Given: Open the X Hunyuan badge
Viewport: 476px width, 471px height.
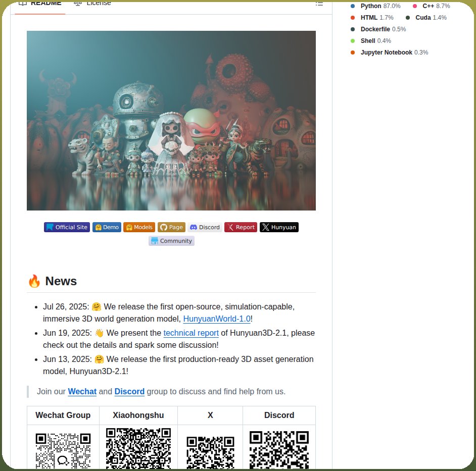Looking at the screenshot, I should tap(279, 227).
